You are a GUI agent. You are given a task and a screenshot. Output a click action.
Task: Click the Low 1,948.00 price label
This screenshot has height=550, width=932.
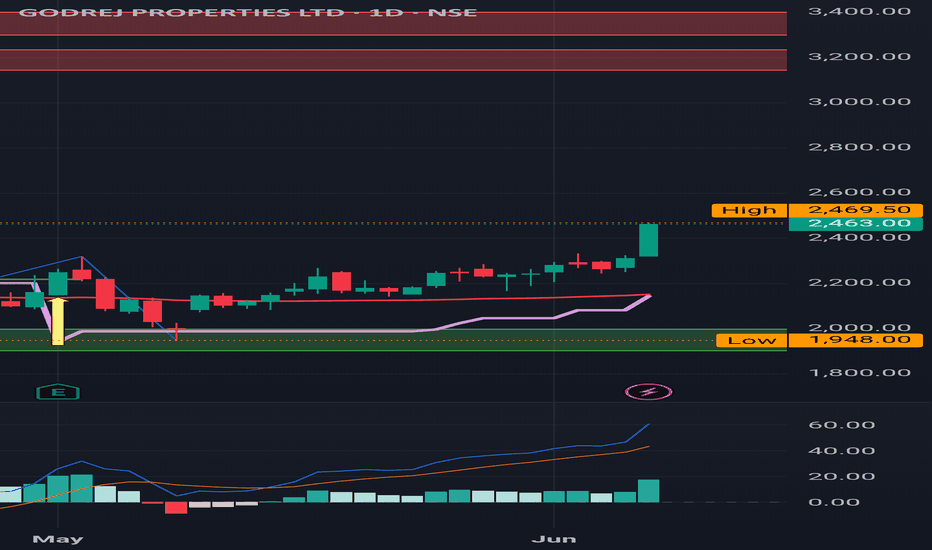pos(819,340)
